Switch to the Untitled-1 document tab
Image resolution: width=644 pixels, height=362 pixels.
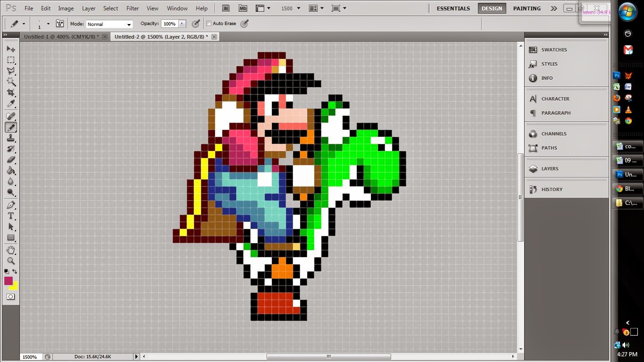[61, 36]
